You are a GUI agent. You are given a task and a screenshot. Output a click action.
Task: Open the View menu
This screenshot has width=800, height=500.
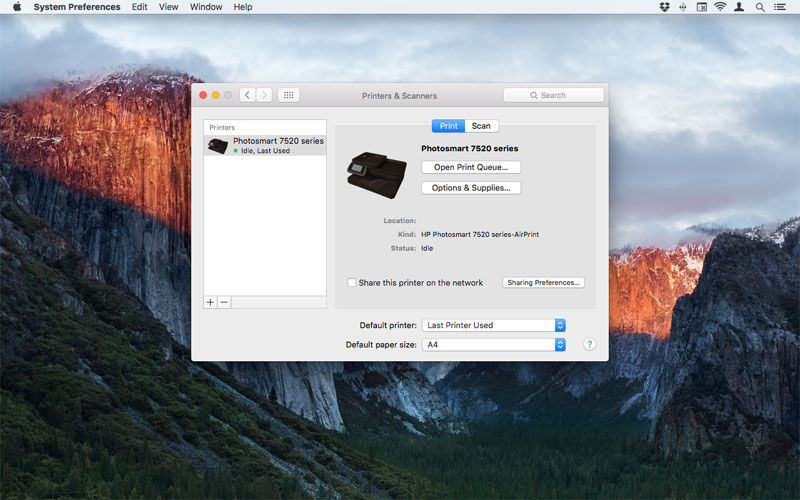pos(168,7)
